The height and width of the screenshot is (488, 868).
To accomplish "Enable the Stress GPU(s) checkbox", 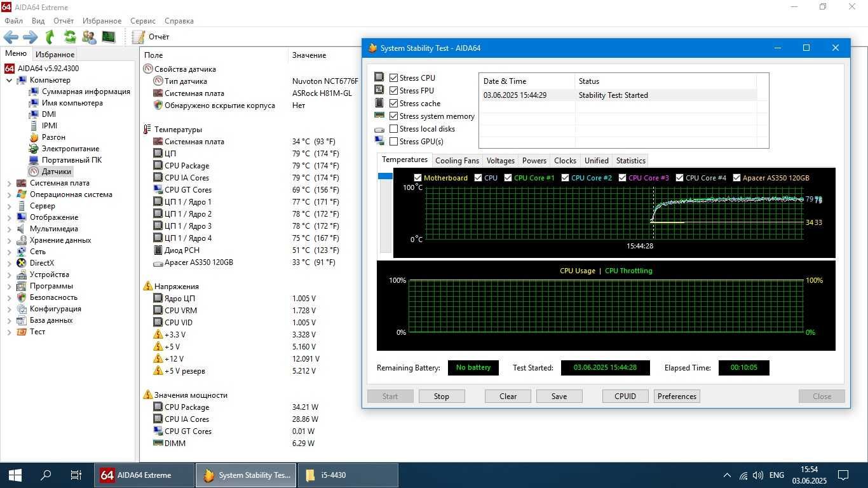I will (x=393, y=141).
